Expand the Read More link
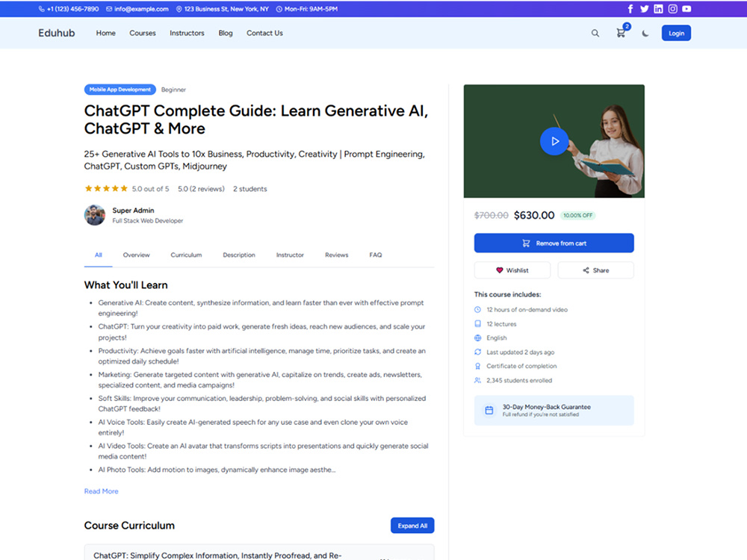The width and height of the screenshot is (747, 560). tap(101, 491)
